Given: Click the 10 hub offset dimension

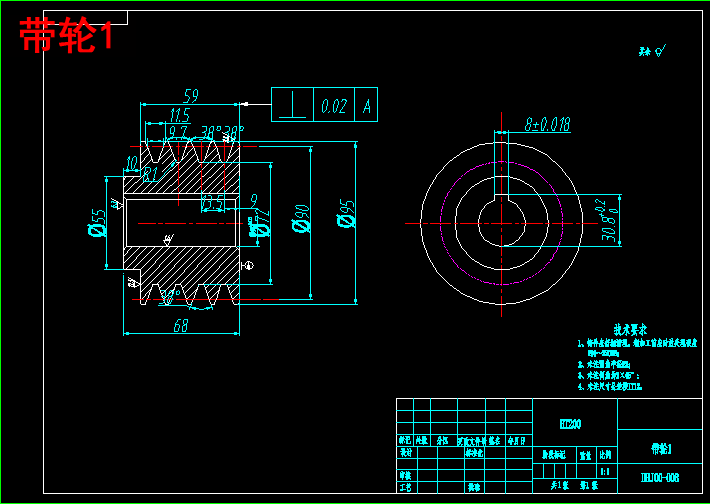Looking at the screenshot, I should click(x=132, y=164).
